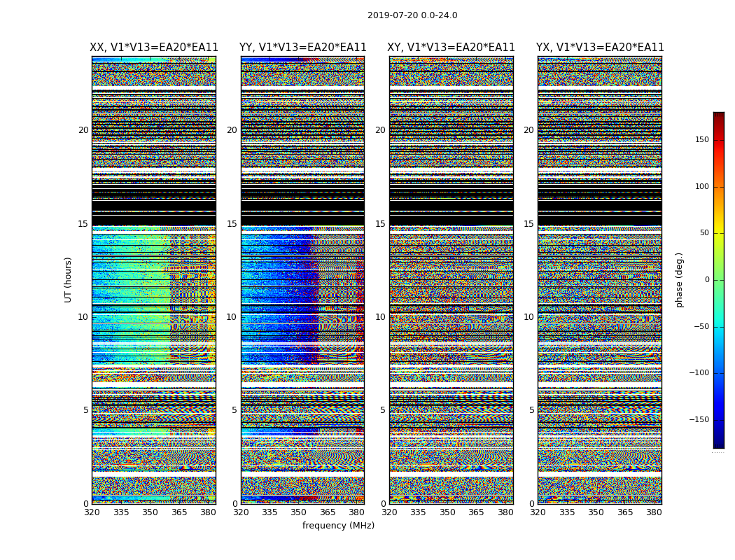This screenshot has width=735, height=560.
Task: Click the "phase (deg.)" colorbar label
Action: 679,280
